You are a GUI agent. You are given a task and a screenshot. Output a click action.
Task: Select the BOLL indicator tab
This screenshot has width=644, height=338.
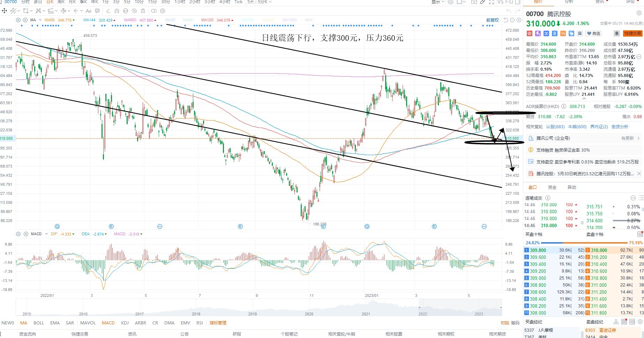pyautogui.click(x=39, y=323)
